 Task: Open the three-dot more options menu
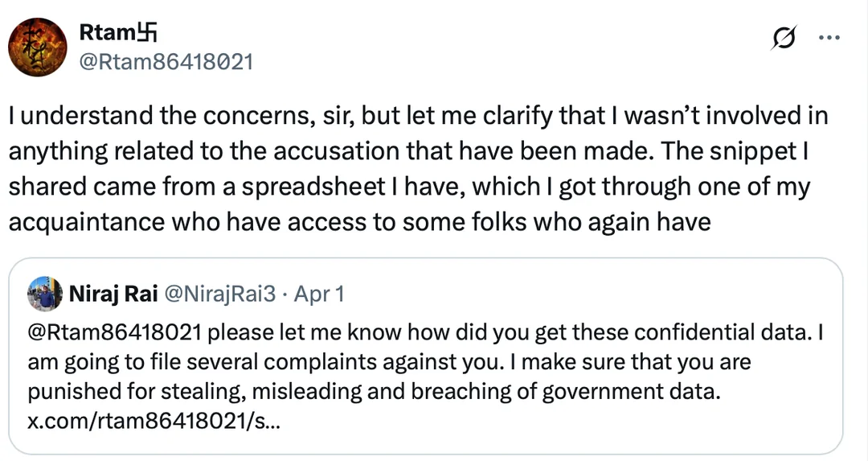point(829,38)
